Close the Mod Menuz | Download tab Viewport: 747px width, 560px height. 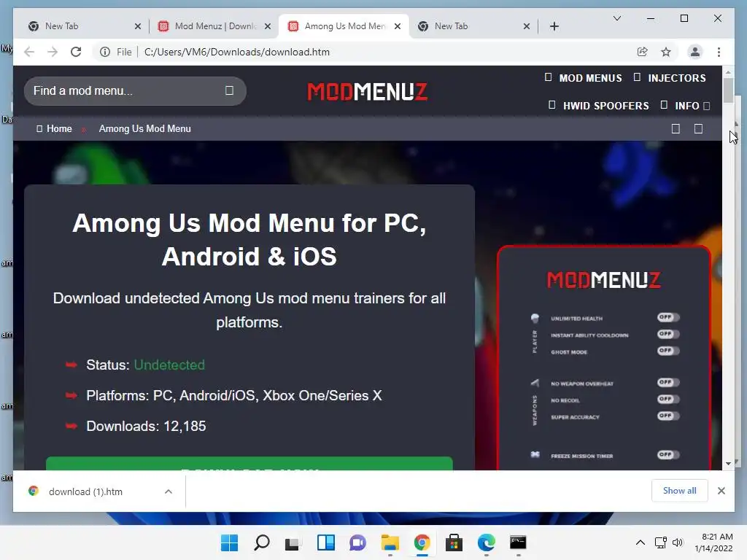click(x=268, y=26)
